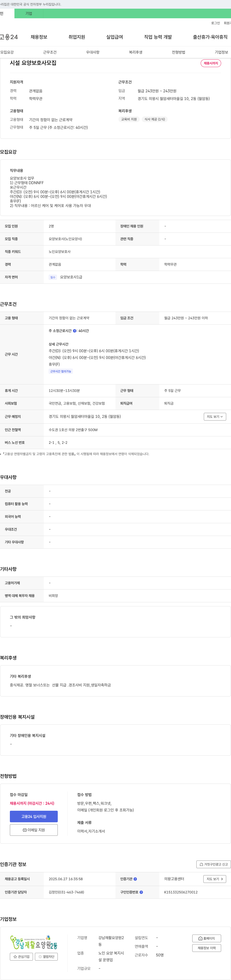Image resolution: width=231 pixels, height=980 pixels.
Task: Apply via the 이메일 지원 button
Action: [34, 830]
